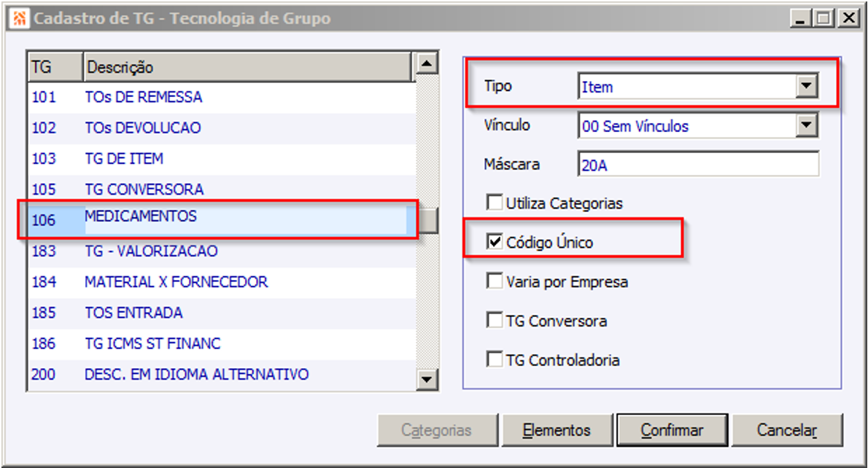This screenshot has height=468, width=868.
Task: Open the Tipo dropdown
Action: pos(805,87)
